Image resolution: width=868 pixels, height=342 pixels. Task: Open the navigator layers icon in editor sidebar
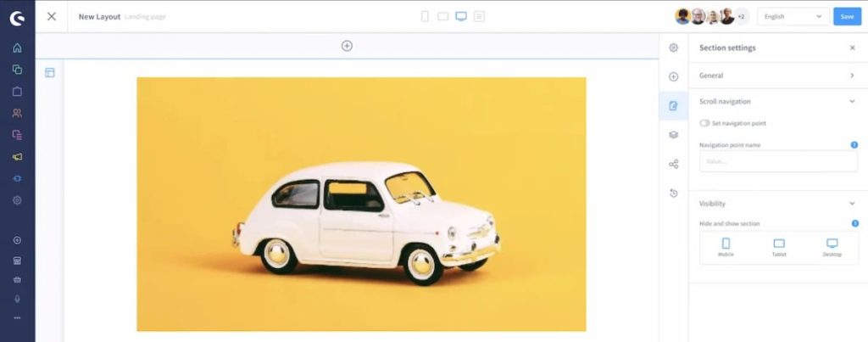pyautogui.click(x=673, y=134)
